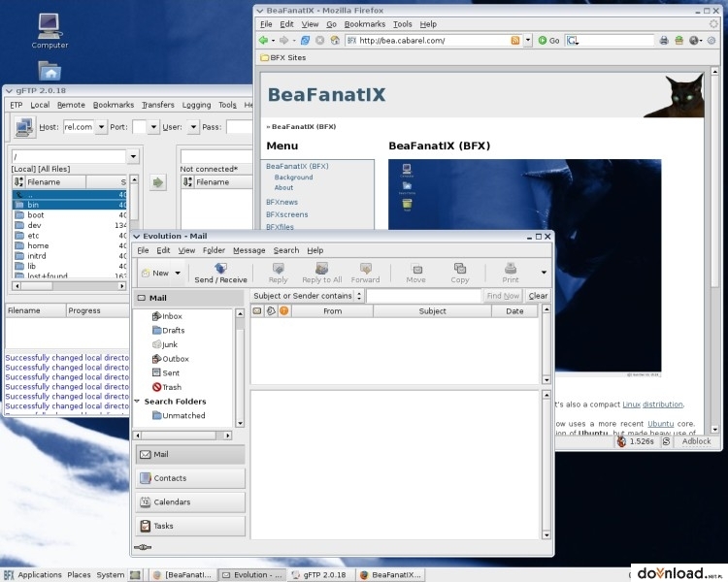The width and height of the screenshot is (728, 582).
Task: Click the gFTP local list horizontal scrollbar
Action: pos(69,286)
